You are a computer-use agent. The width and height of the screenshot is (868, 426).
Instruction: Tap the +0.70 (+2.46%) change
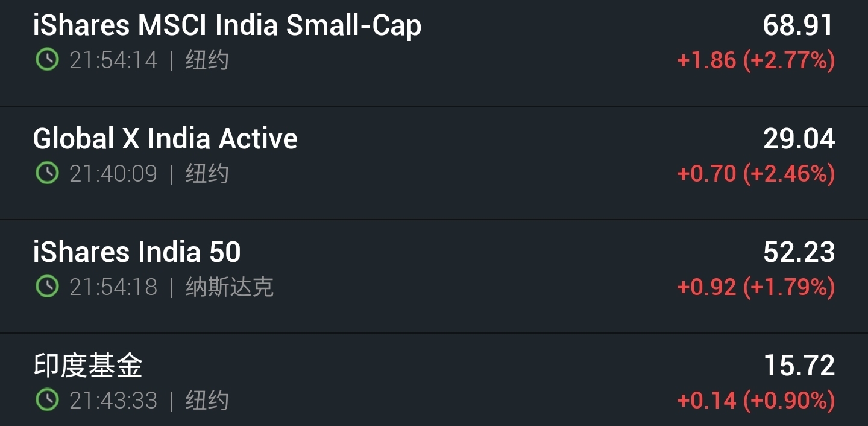pyautogui.click(x=756, y=174)
